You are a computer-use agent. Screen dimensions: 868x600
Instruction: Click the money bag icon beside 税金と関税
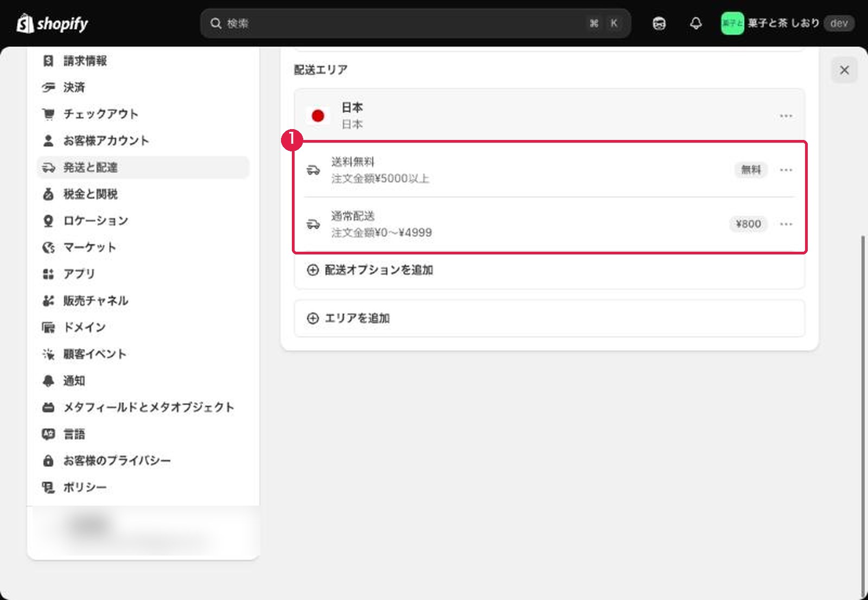[x=48, y=194]
